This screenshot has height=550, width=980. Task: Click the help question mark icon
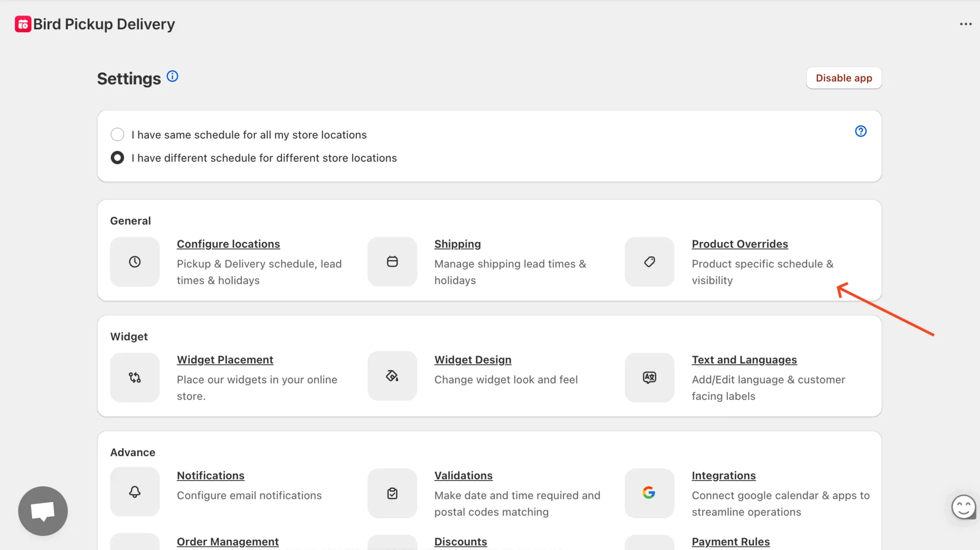pyautogui.click(x=861, y=131)
